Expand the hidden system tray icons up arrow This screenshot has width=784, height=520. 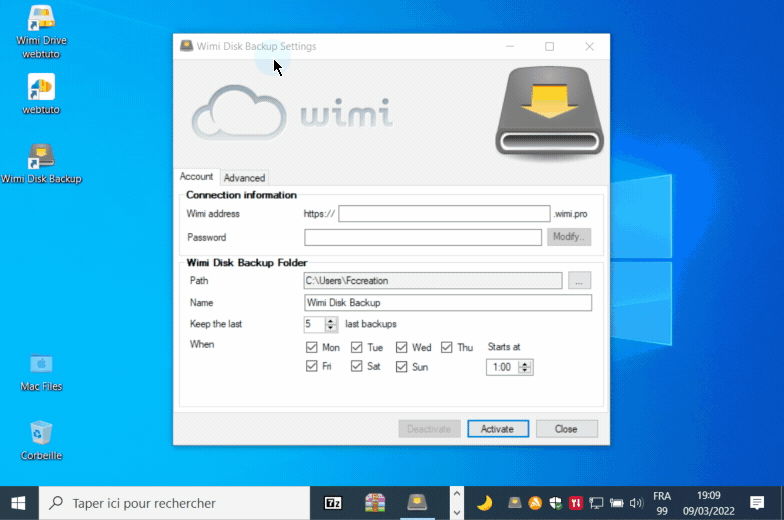[x=456, y=494]
